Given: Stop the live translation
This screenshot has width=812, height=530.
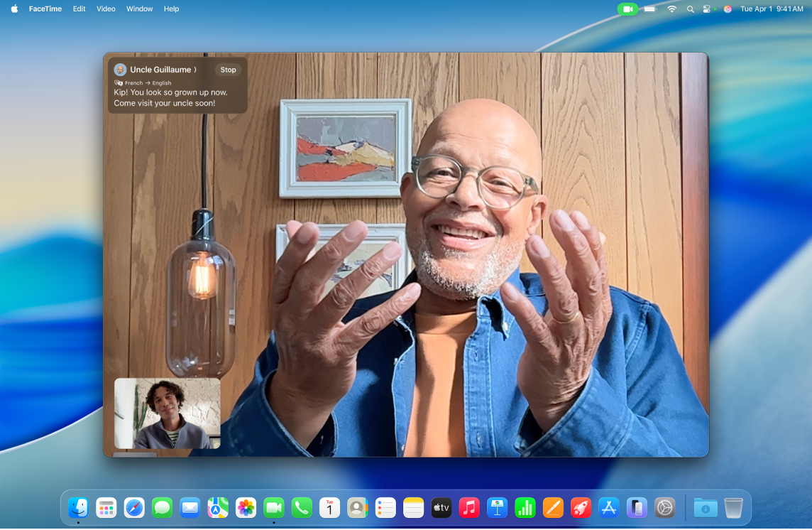Looking at the screenshot, I should [x=228, y=69].
